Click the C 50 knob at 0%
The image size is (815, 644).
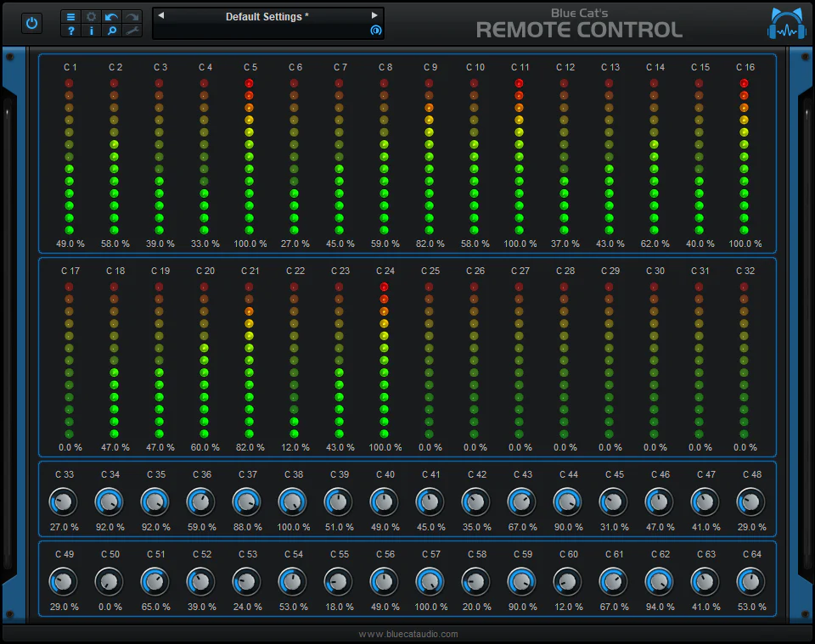[110, 582]
